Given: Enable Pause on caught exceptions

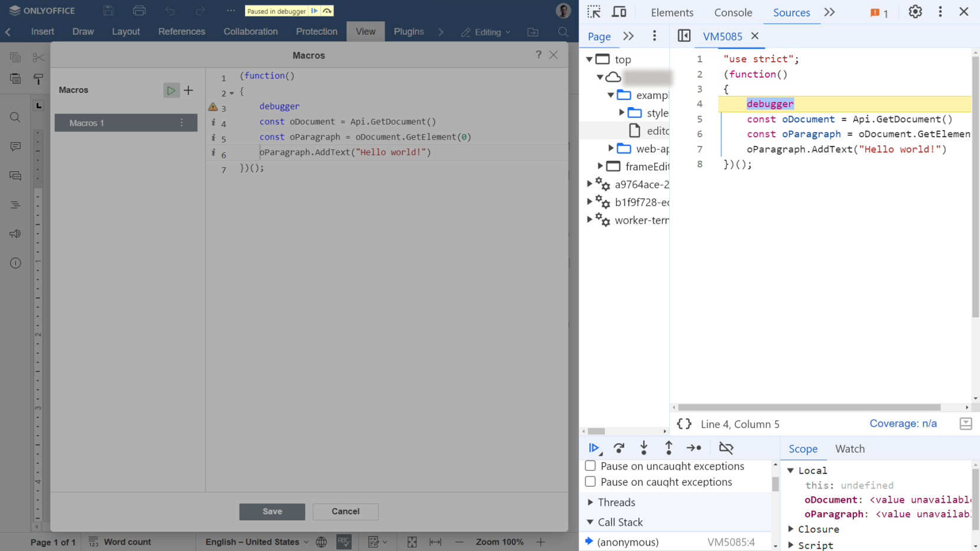Looking at the screenshot, I should [x=590, y=482].
